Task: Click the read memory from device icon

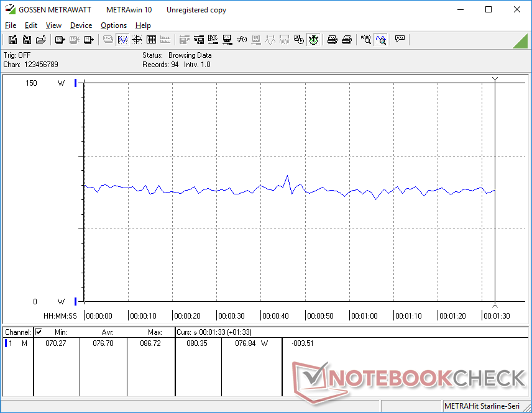Action: point(88,40)
